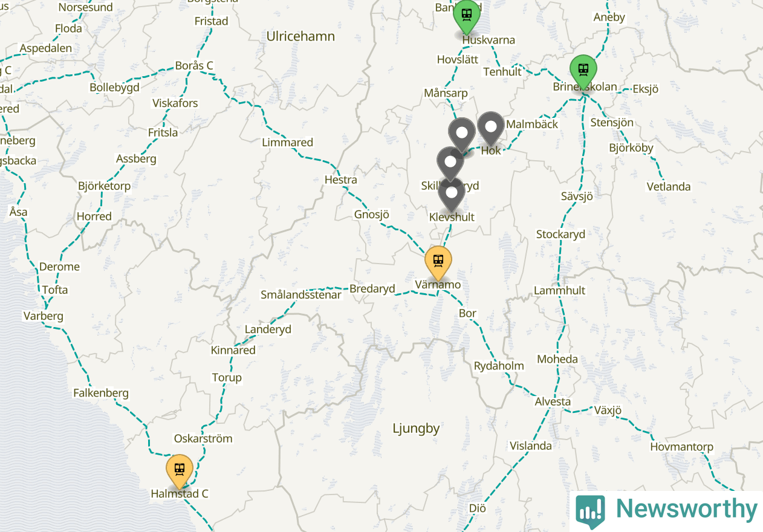The width and height of the screenshot is (763, 532).
Task: Click the Ulricehamn town label
Action: pyautogui.click(x=300, y=36)
